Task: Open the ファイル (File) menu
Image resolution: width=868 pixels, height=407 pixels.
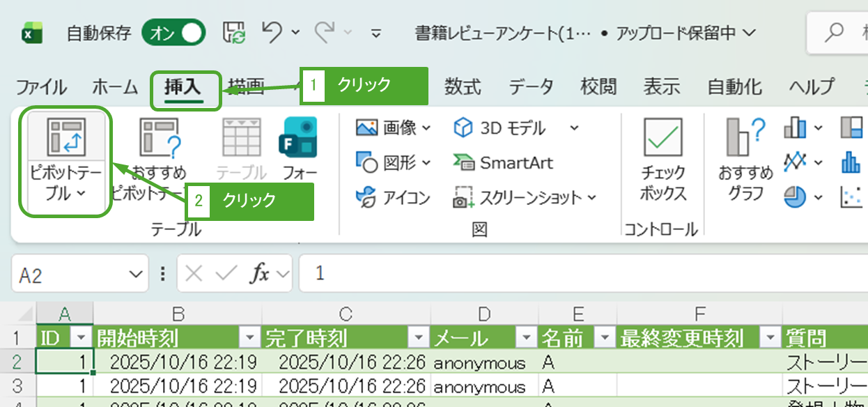Action: click(41, 87)
